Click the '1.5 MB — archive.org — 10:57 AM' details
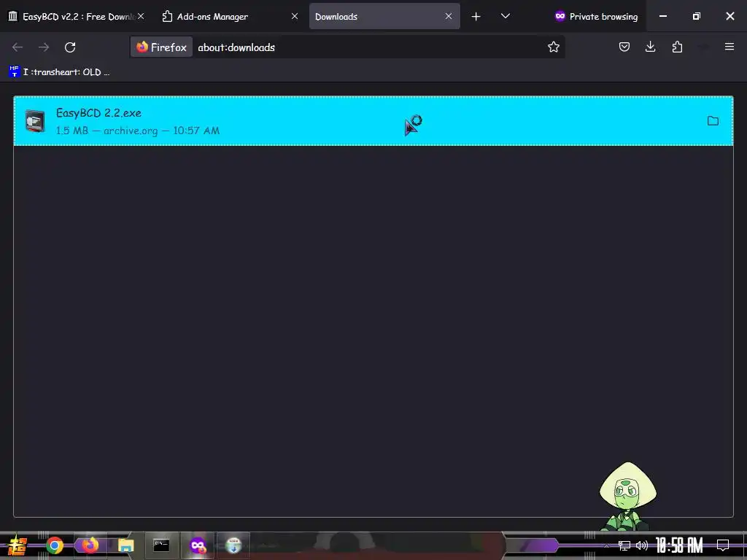This screenshot has width=747, height=560. (138, 131)
